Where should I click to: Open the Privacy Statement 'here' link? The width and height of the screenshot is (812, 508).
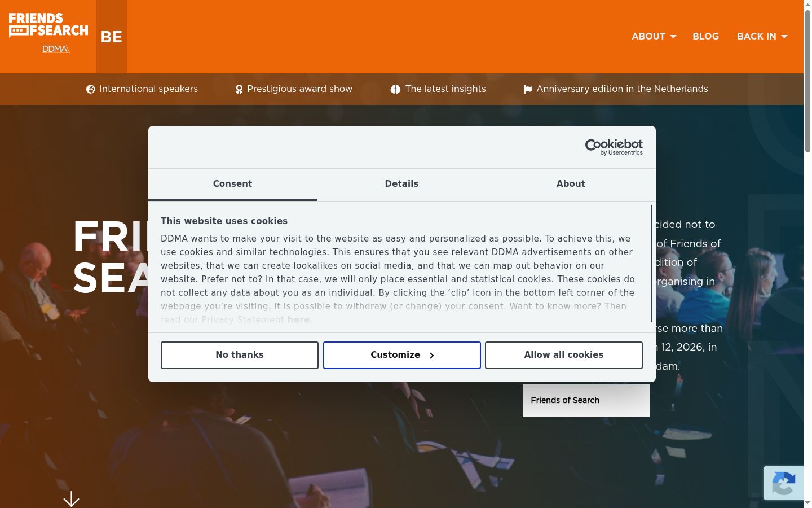coord(298,319)
